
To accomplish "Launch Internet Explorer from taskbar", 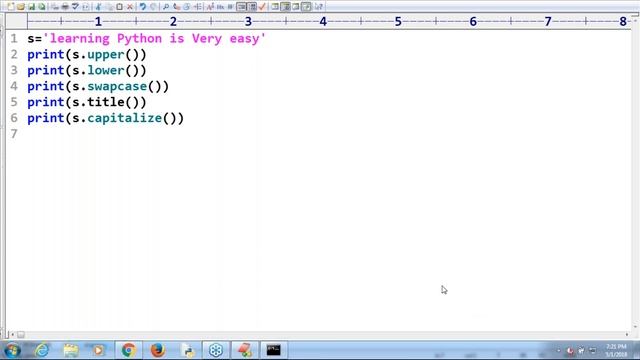I will pos(42,350).
